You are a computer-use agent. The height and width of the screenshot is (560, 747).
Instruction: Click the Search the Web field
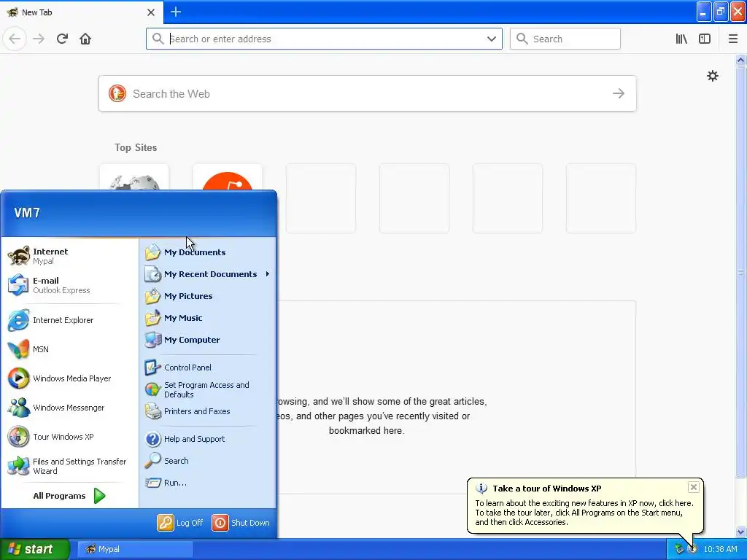(367, 93)
